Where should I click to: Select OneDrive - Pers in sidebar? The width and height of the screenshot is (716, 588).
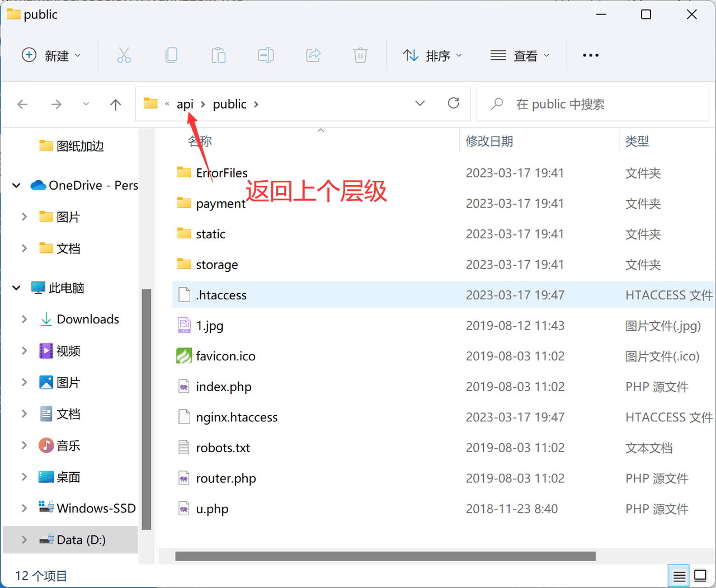(x=84, y=185)
